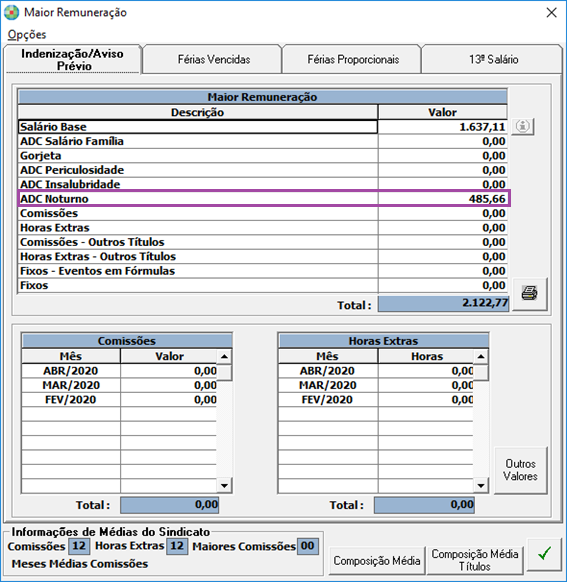Select ABR/2020 in the Comissões table

(x=71, y=371)
